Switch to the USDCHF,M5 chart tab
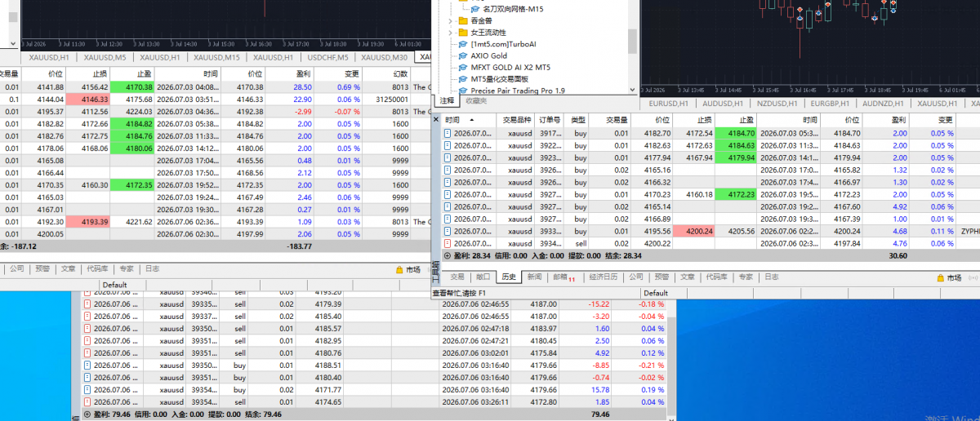 click(x=327, y=57)
